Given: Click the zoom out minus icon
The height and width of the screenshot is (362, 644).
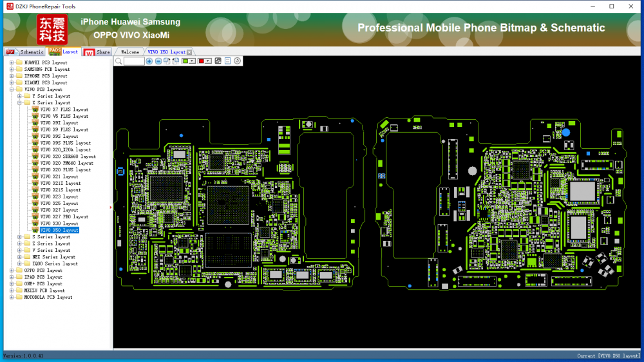Looking at the screenshot, I should [x=158, y=61].
